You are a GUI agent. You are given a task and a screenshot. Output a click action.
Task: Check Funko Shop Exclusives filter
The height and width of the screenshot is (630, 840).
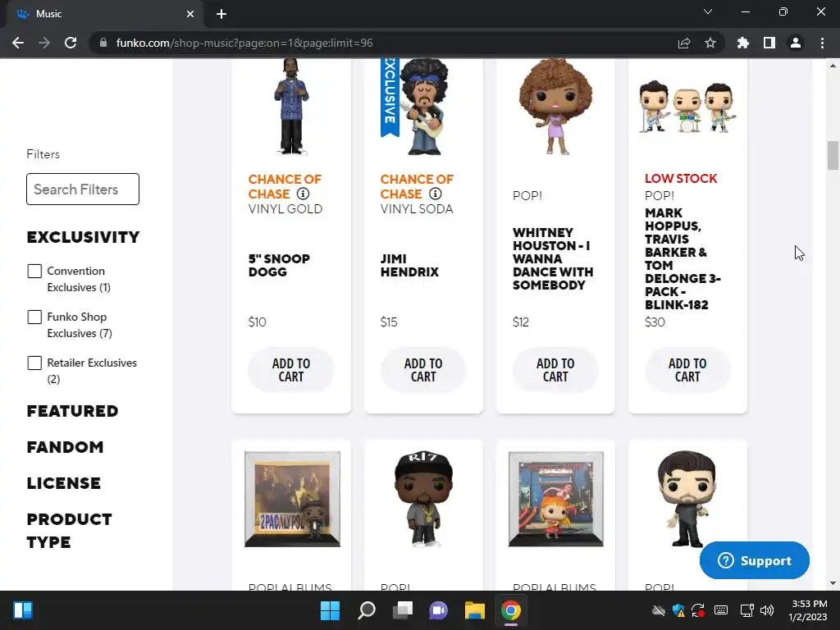point(34,317)
